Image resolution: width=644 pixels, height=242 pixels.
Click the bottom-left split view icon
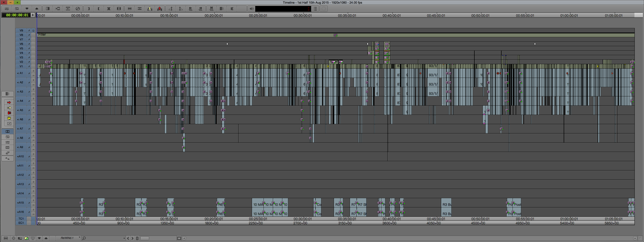click(x=6, y=238)
